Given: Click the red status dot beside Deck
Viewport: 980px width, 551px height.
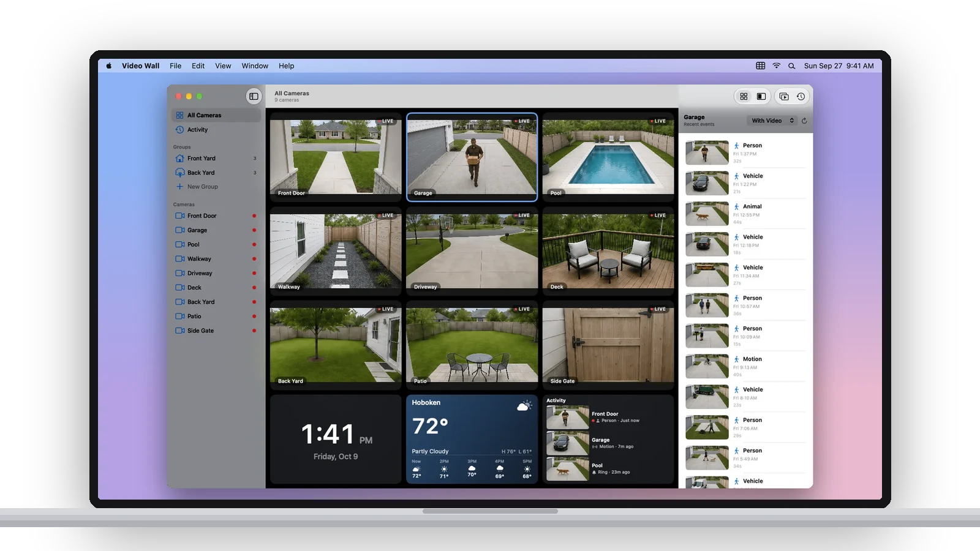Looking at the screenshot, I should 254,287.
